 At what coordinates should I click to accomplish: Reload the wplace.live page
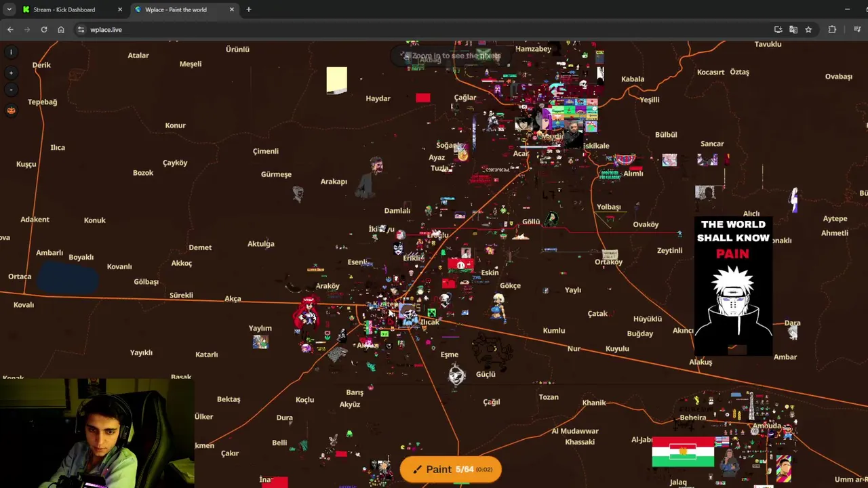pos(44,30)
